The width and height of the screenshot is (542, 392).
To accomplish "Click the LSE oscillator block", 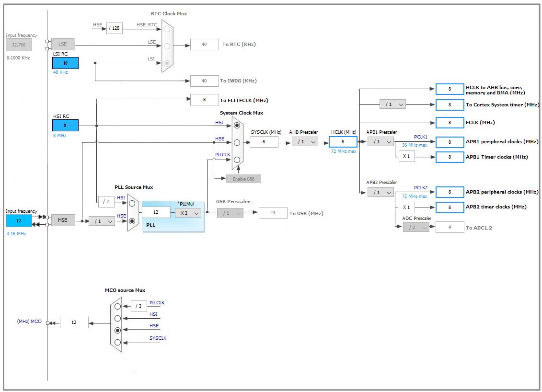I will pos(63,44).
